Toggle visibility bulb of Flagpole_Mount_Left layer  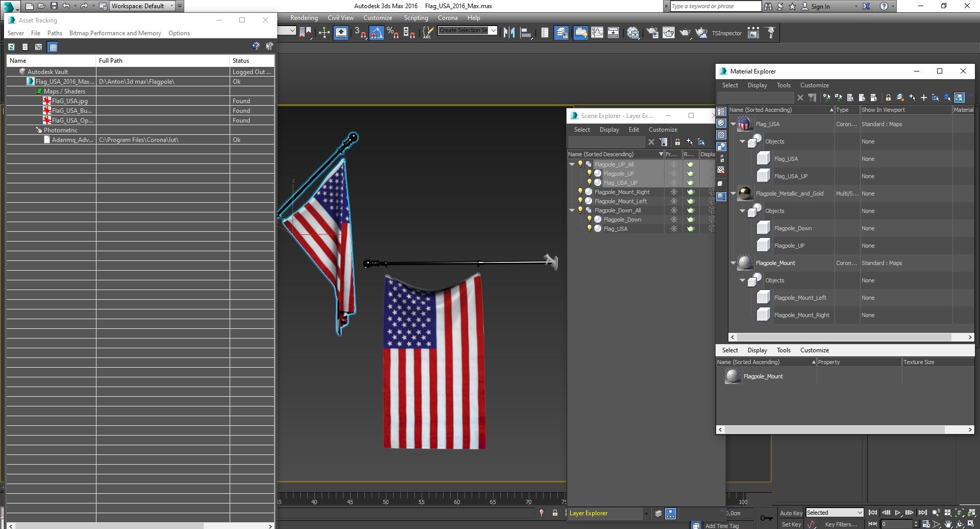[580, 201]
